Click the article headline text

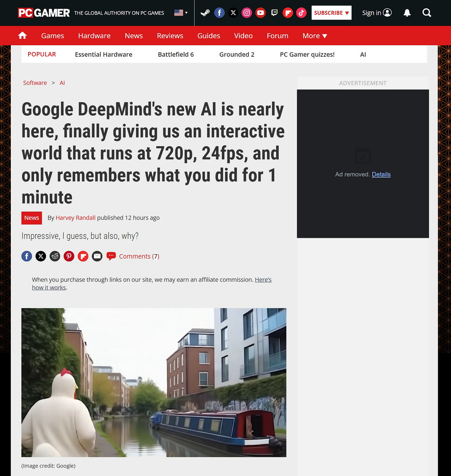point(153,153)
